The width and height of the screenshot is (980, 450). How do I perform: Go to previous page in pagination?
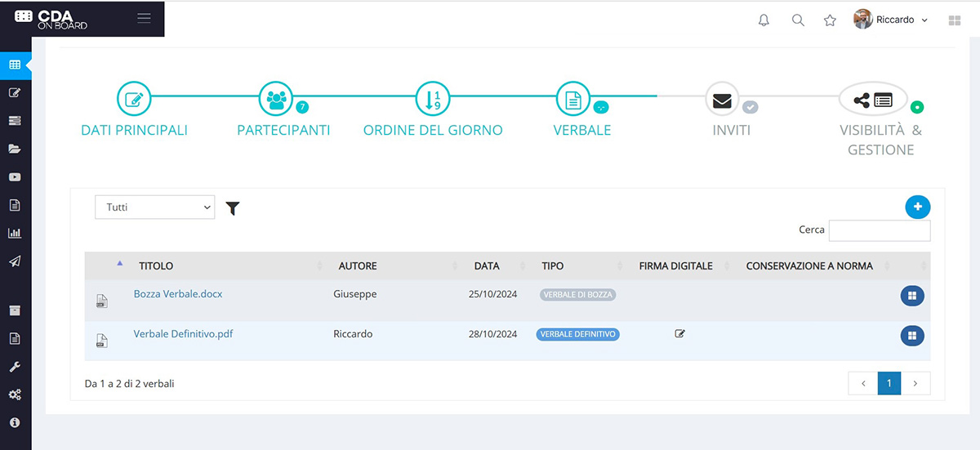pos(863,383)
